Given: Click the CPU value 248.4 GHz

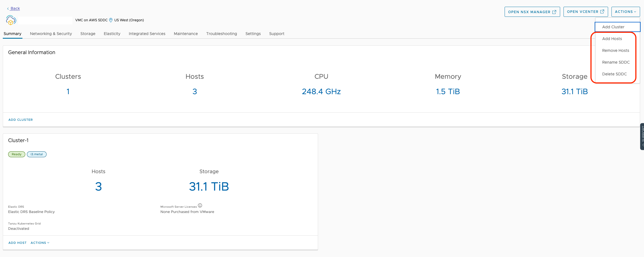Looking at the screenshot, I should pos(321,91).
